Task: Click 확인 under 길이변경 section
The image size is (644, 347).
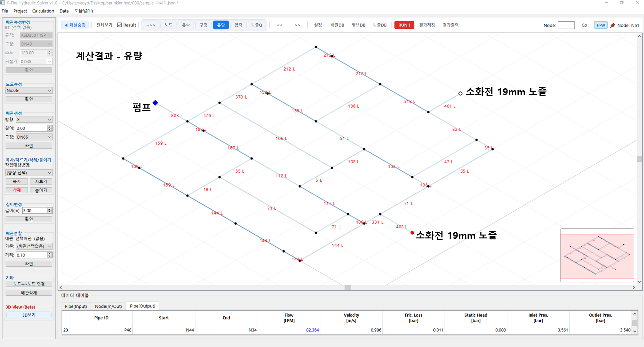Action: tap(29, 219)
